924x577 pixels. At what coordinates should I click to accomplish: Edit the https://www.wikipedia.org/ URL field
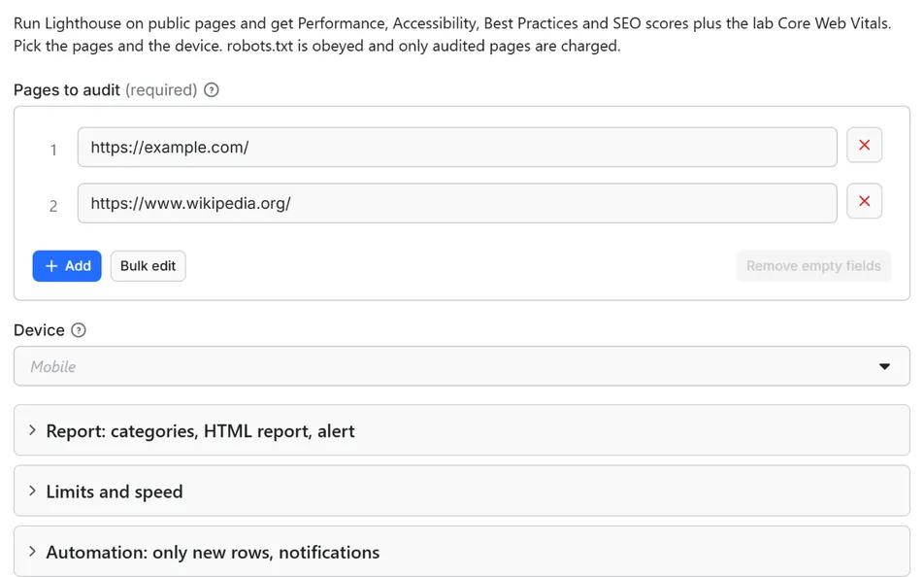pyautogui.click(x=457, y=203)
